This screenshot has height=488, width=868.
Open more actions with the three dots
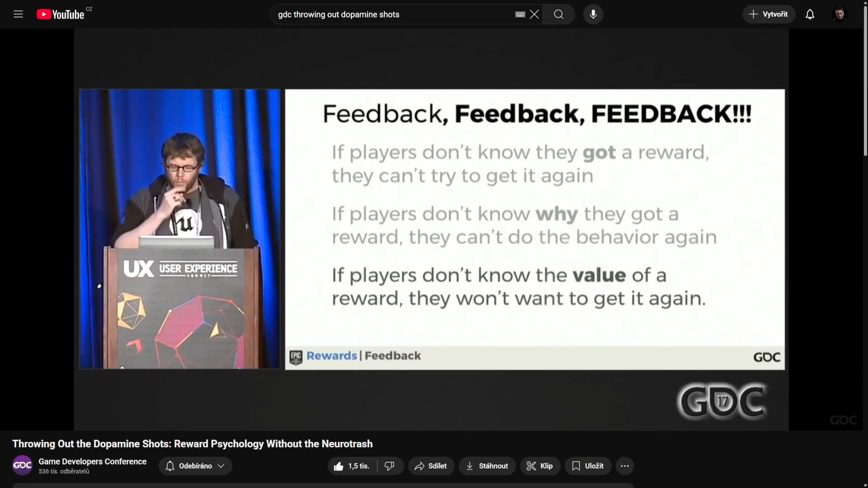[x=625, y=466]
